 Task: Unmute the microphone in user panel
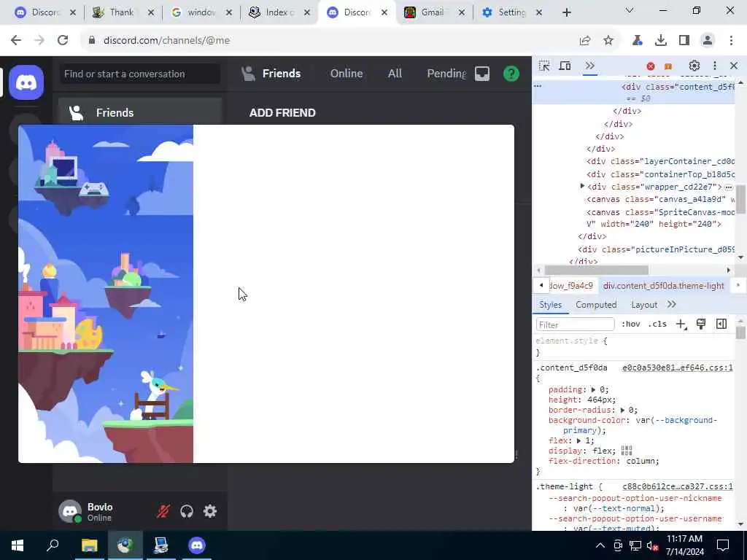(163, 511)
